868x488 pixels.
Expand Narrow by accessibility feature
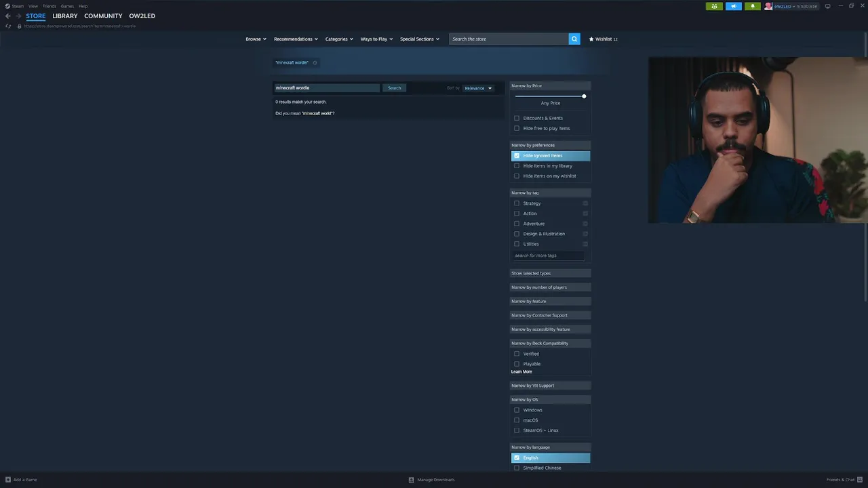tap(550, 329)
